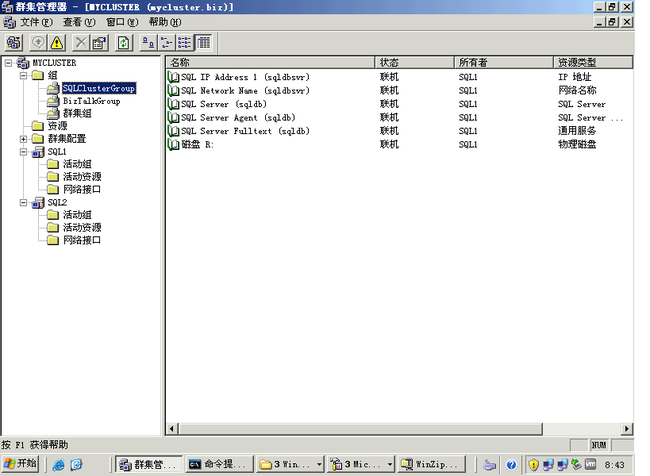The width and height of the screenshot is (650, 476).
Task: Click the delete X toolbar icon
Action: tap(81, 42)
